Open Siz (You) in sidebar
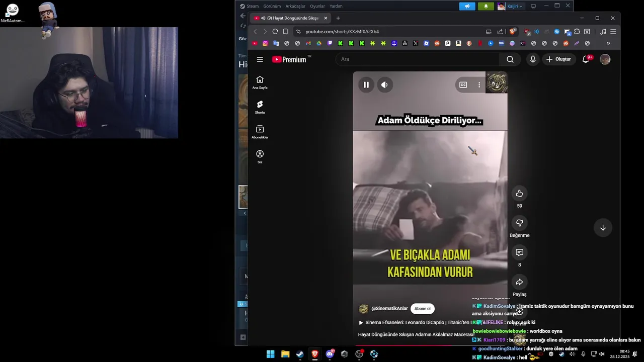 coord(260,157)
